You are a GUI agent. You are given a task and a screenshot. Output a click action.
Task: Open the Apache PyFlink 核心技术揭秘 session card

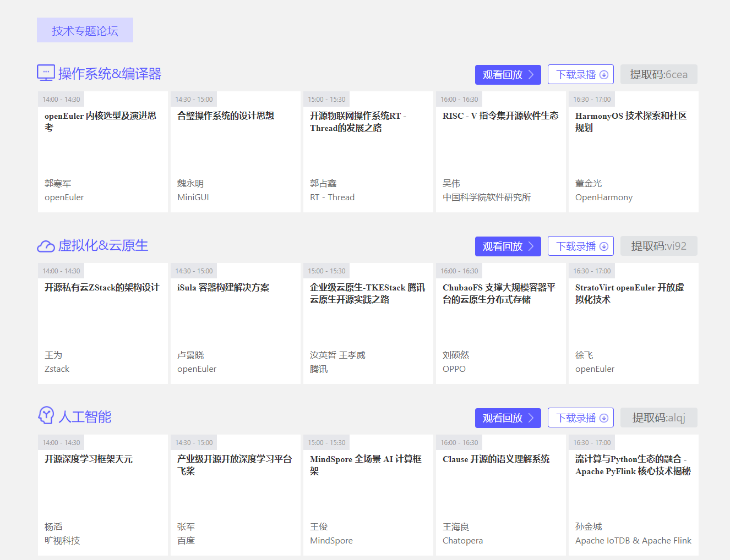point(633,495)
